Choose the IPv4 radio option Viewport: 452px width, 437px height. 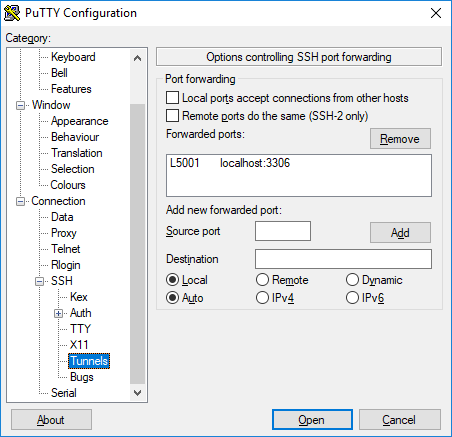tap(262, 298)
